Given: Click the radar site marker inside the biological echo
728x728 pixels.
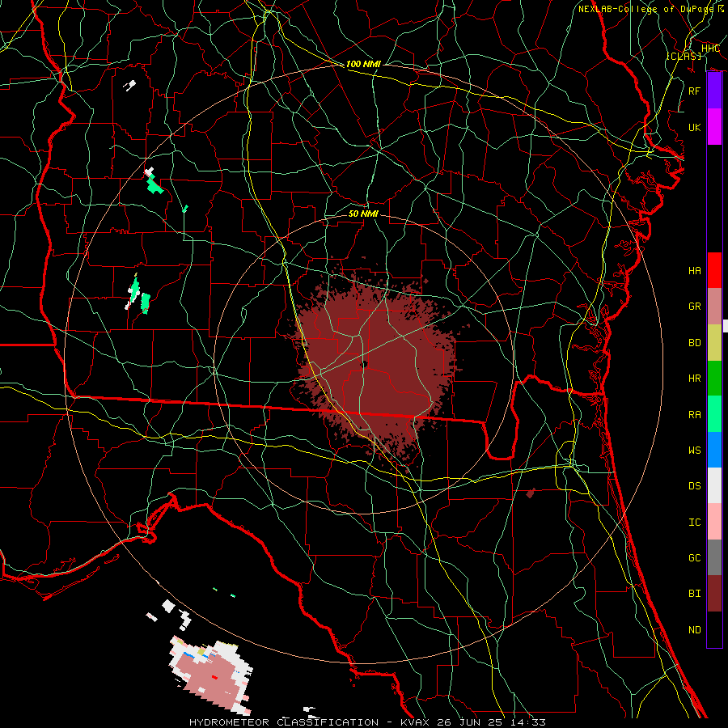Looking at the screenshot, I should click(x=364, y=364).
